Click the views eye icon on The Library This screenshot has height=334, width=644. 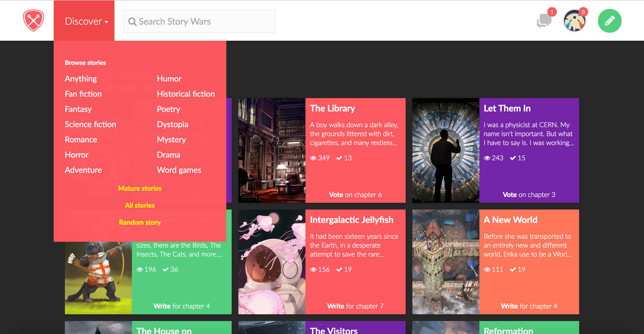coord(313,158)
